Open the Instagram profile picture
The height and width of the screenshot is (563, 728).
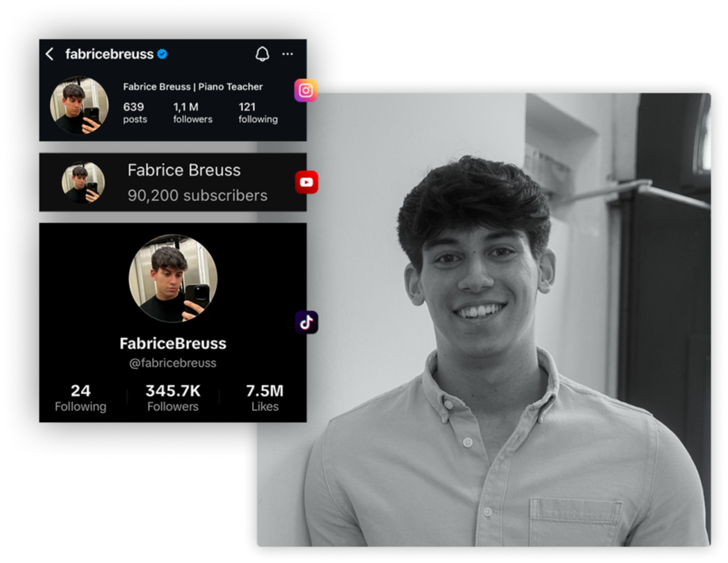(x=79, y=105)
